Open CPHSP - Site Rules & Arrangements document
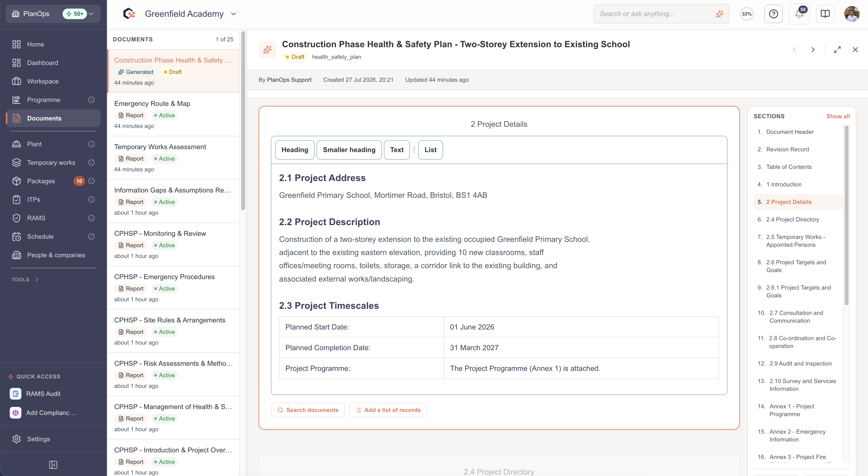 pos(174,331)
